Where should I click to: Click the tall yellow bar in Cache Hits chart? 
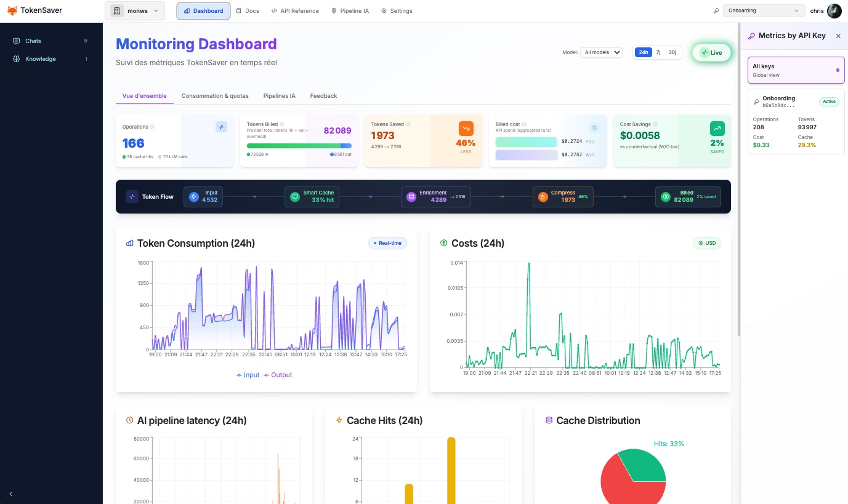[451, 470]
